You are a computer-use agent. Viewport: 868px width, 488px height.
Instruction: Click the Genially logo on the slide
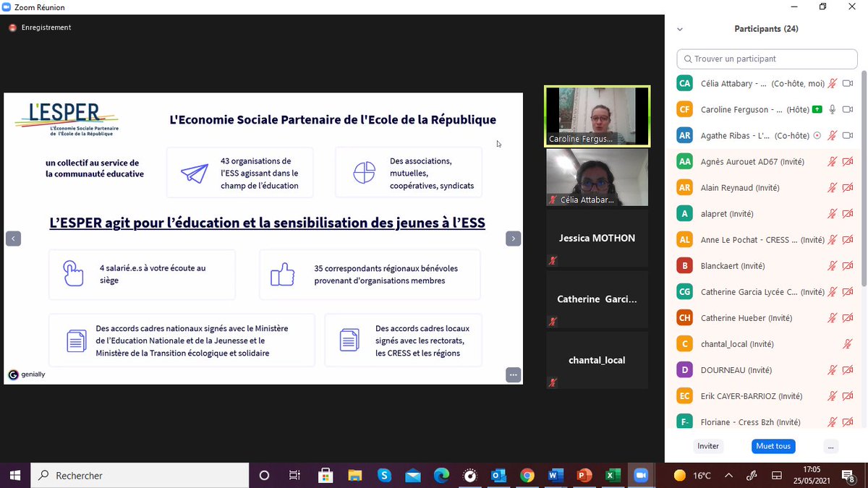tap(27, 374)
